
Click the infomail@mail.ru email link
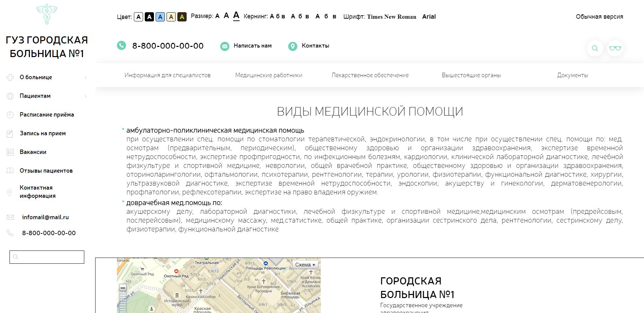coord(45,217)
